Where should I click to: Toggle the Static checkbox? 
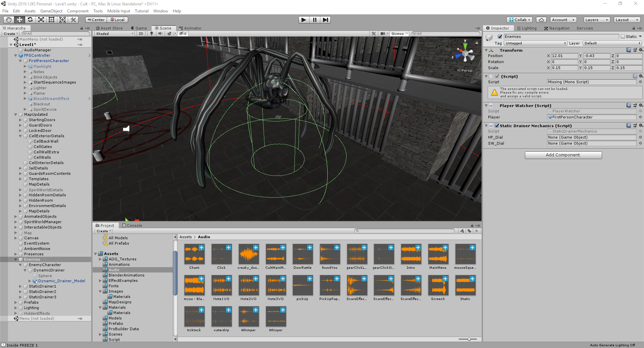623,37
